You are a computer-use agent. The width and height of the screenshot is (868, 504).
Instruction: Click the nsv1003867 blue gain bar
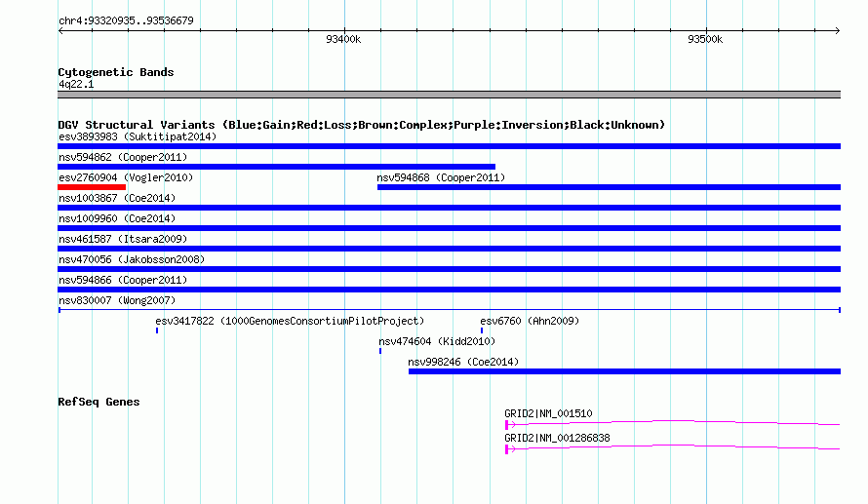tap(449, 208)
